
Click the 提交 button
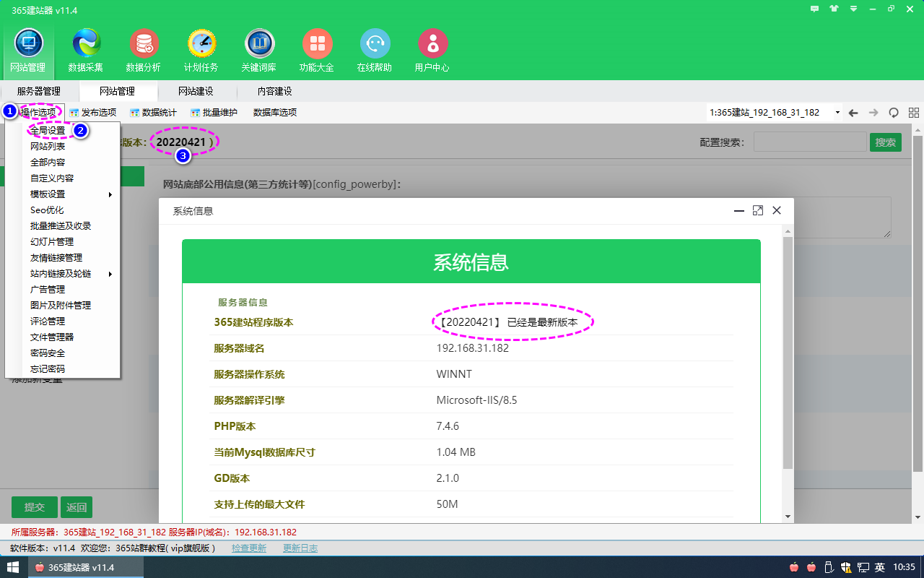[x=35, y=507]
